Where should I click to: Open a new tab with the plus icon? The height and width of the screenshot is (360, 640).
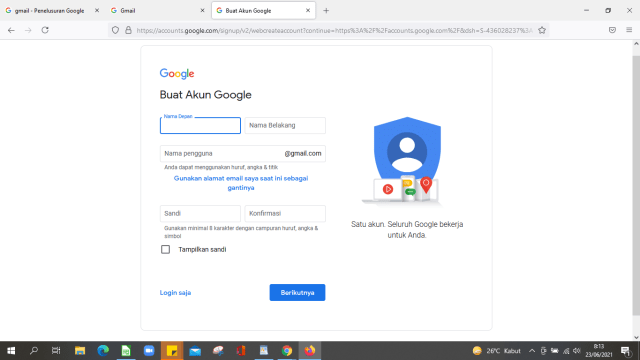[x=326, y=11]
